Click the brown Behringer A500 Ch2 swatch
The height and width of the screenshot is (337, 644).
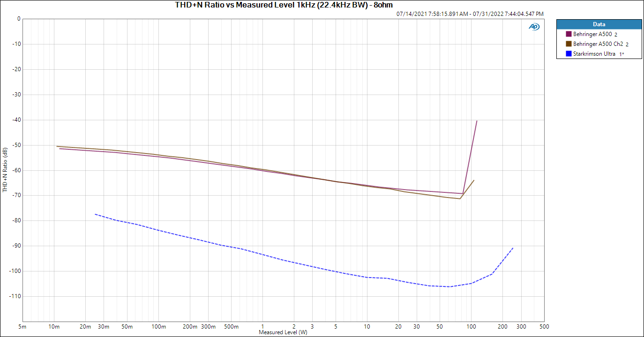pyautogui.click(x=569, y=44)
